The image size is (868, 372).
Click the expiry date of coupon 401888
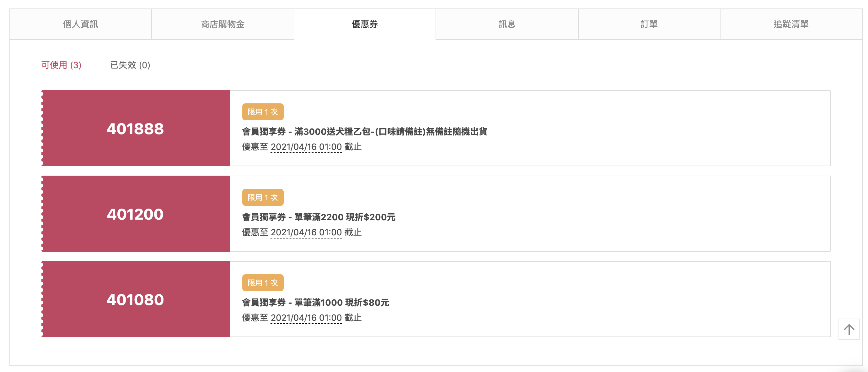[x=306, y=147]
